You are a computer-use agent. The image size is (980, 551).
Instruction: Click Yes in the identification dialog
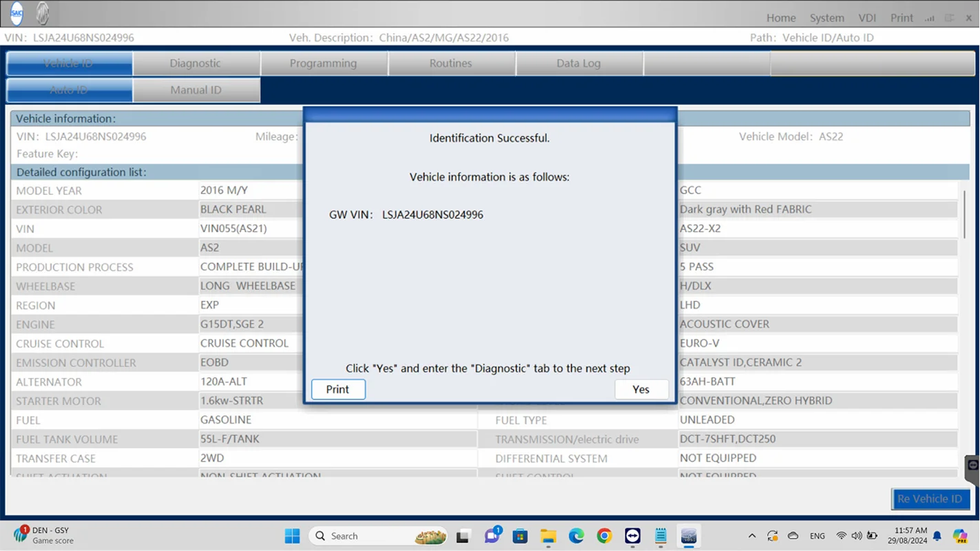point(641,389)
